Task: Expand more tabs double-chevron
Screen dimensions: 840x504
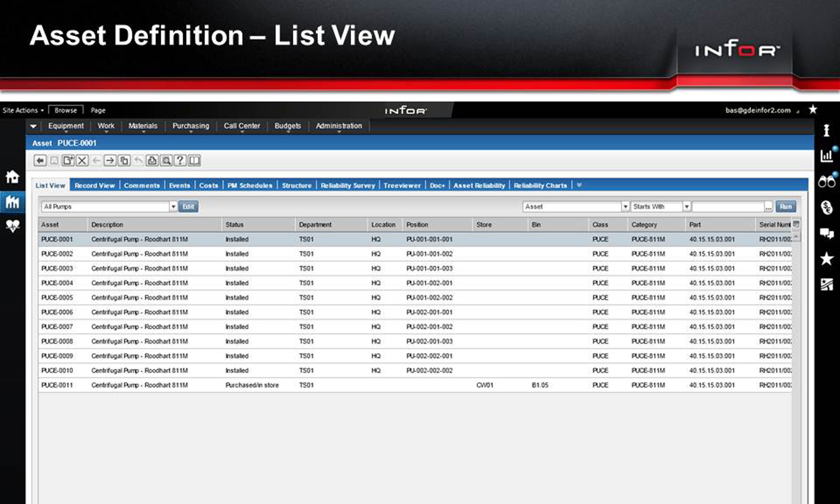Action: (579, 185)
